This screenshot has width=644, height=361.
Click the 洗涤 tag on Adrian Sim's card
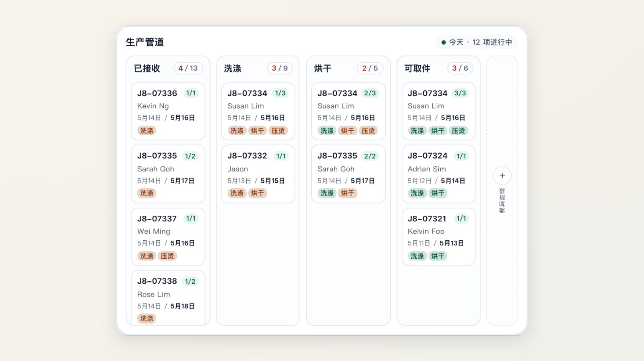pyautogui.click(x=417, y=193)
